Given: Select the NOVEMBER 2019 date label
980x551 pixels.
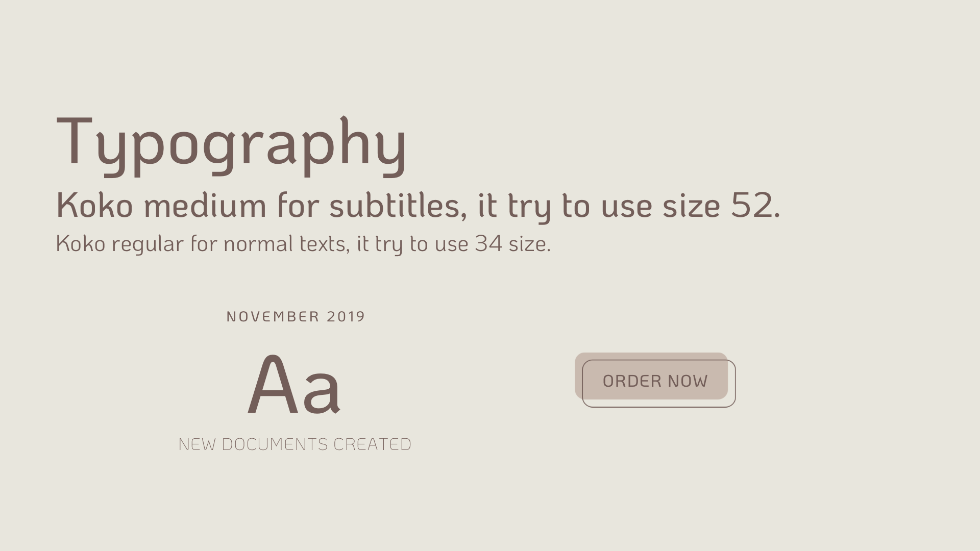Looking at the screenshot, I should point(296,317).
